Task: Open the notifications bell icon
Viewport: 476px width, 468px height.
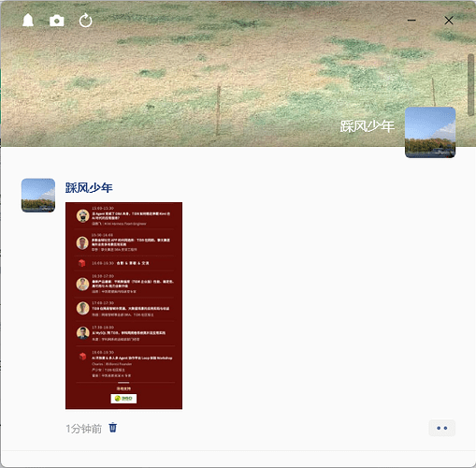Action: pyautogui.click(x=28, y=21)
